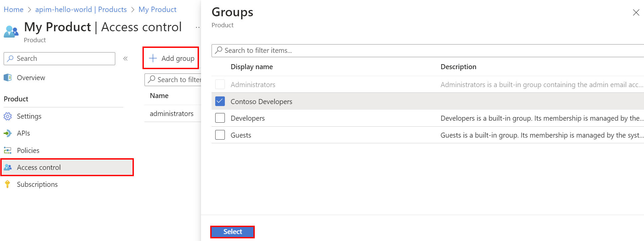Click the plus icon for Add group
Image resolution: width=644 pixels, height=241 pixels.
click(153, 58)
